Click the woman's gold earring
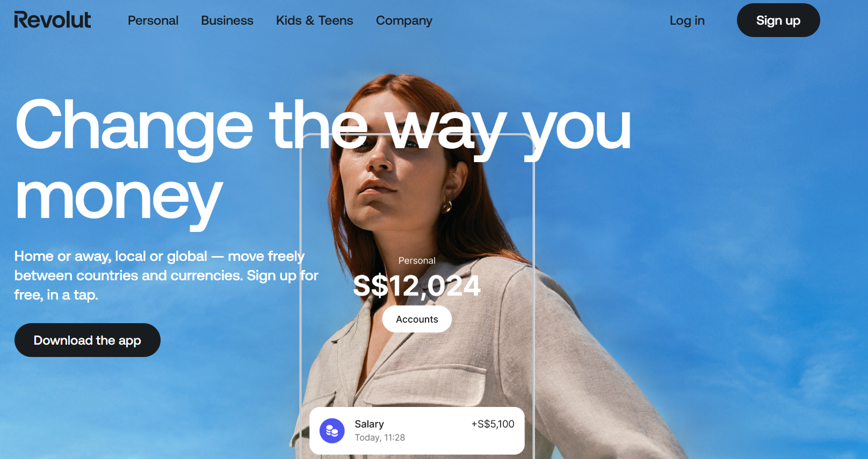The height and width of the screenshot is (459, 868). click(x=447, y=206)
